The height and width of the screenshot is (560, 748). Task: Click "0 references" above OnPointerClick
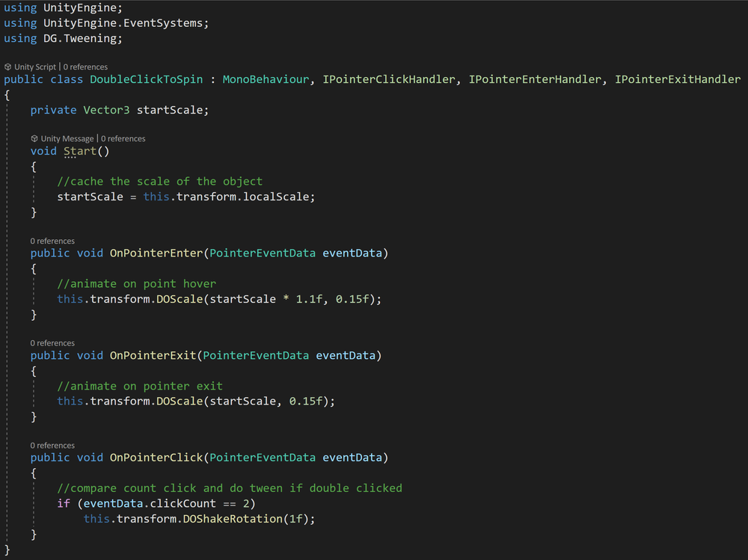52,444
